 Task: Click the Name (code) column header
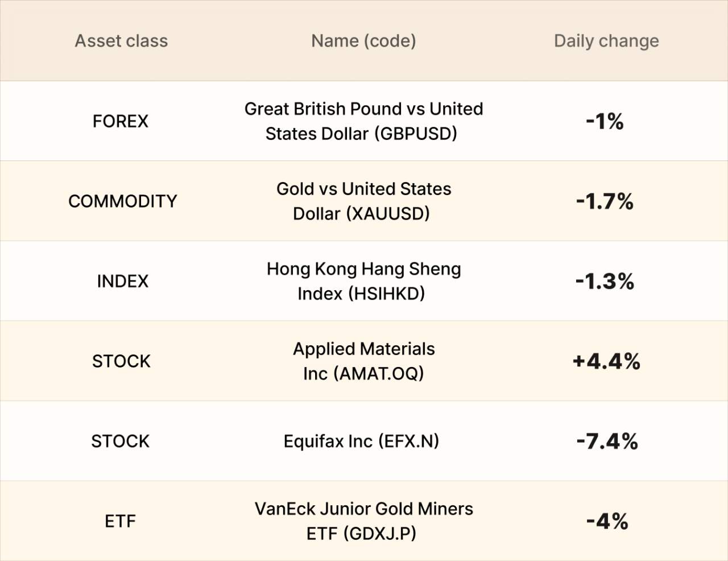363,41
